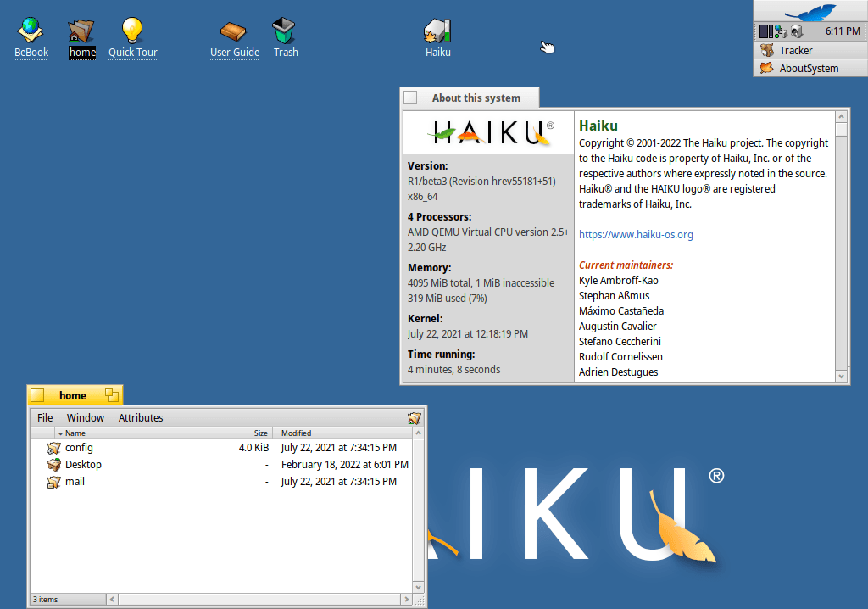Viewport: 868px width, 609px height.
Task: Open the User Guide desktop icon
Action: [x=234, y=30]
